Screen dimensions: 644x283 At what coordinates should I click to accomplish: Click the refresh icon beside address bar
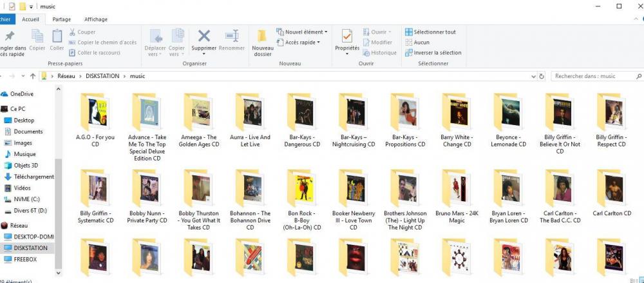click(542, 76)
